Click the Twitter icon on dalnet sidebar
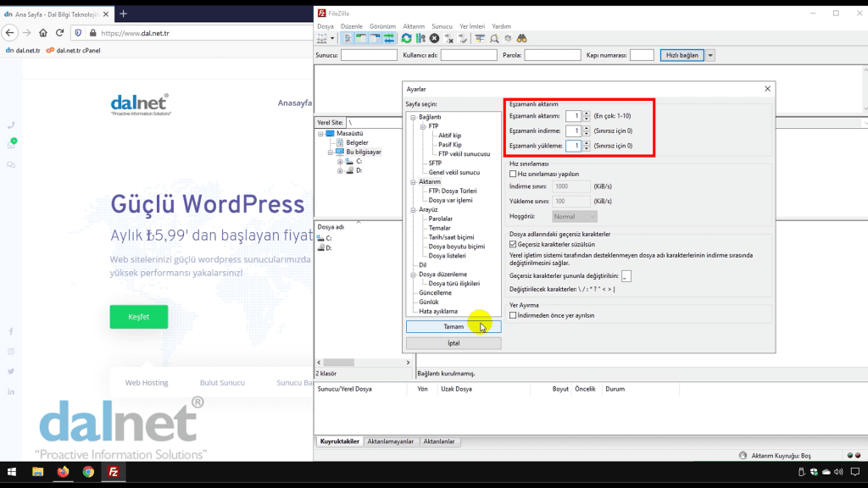The width and height of the screenshot is (868, 488). point(11,371)
